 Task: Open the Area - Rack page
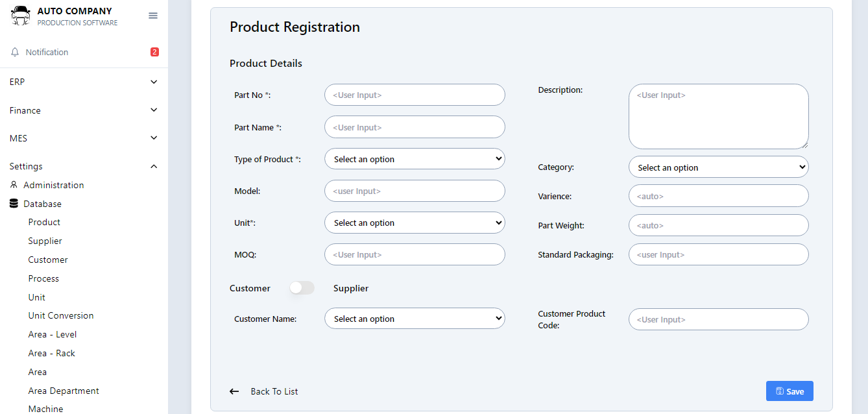point(52,353)
